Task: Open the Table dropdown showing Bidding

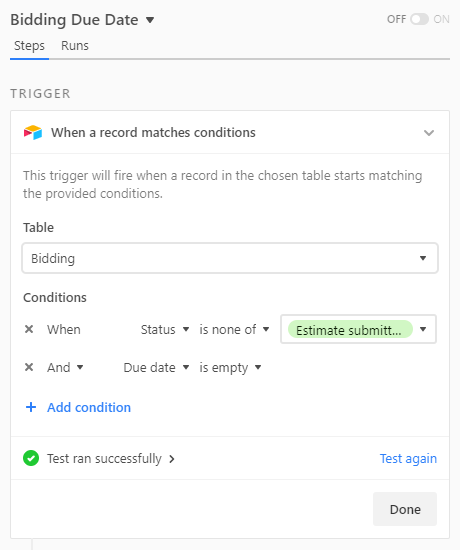Action: click(230, 258)
